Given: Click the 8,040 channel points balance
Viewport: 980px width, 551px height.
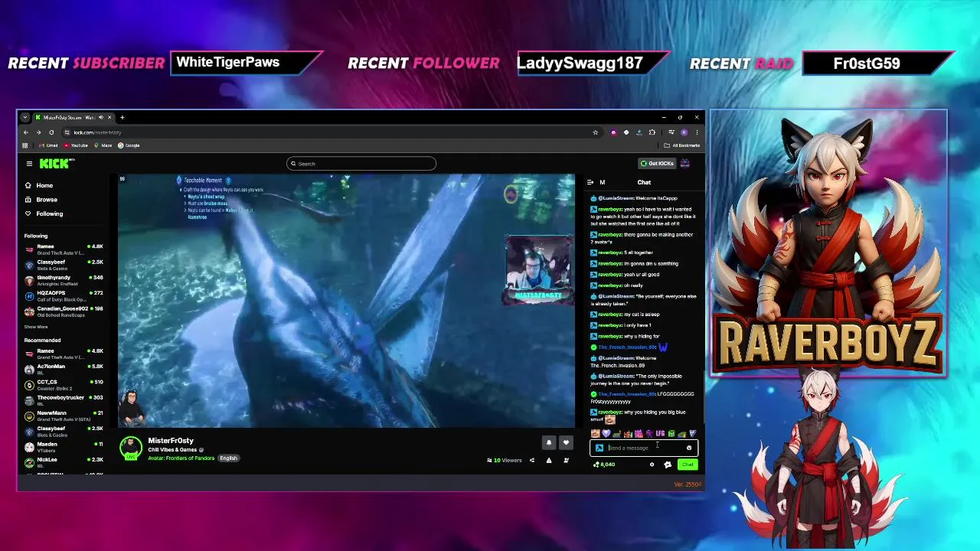Looking at the screenshot, I should tap(604, 465).
